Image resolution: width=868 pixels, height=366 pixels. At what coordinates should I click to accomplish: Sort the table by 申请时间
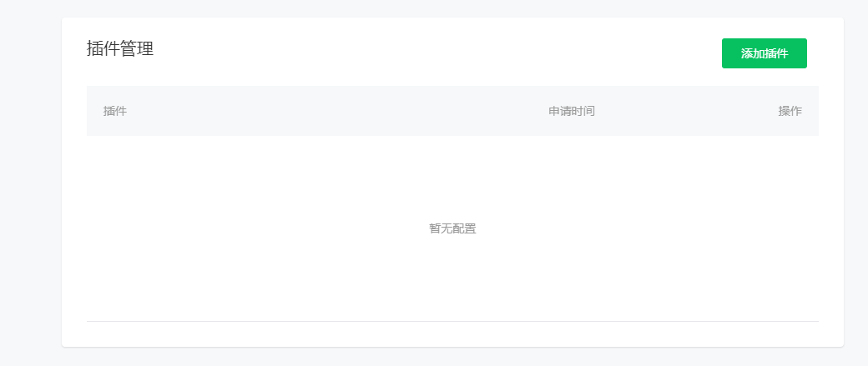pyautogui.click(x=571, y=111)
